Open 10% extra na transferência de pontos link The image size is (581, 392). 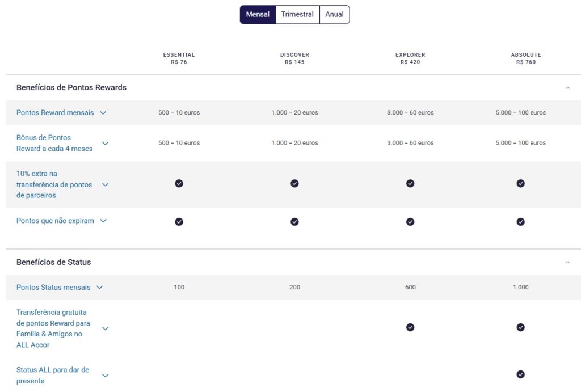click(54, 184)
